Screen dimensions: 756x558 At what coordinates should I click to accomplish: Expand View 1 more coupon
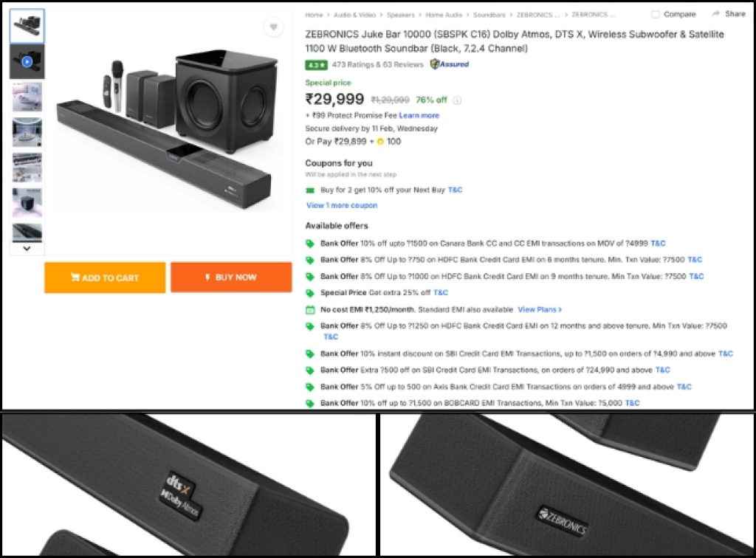tap(344, 205)
